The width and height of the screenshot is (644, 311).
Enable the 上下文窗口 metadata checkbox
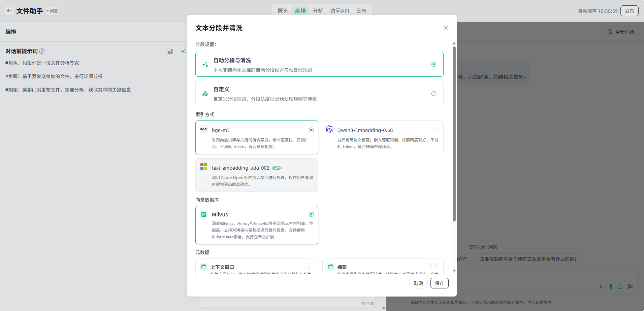click(307, 266)
